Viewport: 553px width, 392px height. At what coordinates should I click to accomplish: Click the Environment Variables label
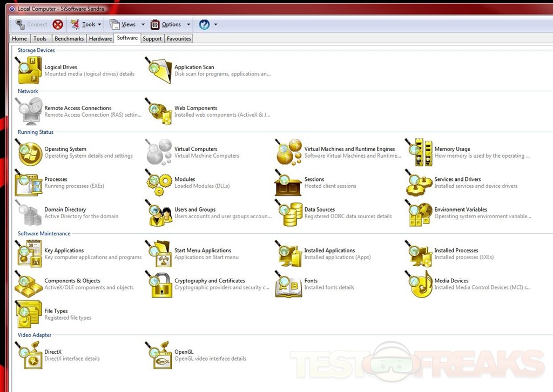pyautogui.click(x=461, y=209)
